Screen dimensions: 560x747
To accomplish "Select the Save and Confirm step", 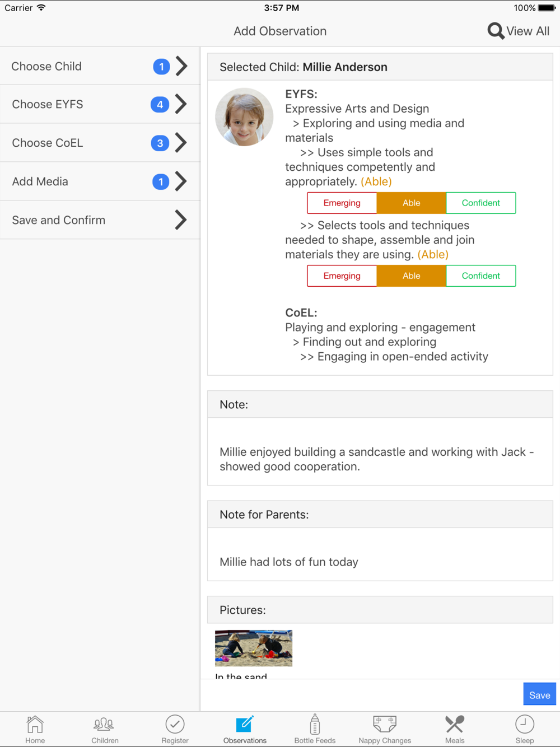I will click(100, 220).
